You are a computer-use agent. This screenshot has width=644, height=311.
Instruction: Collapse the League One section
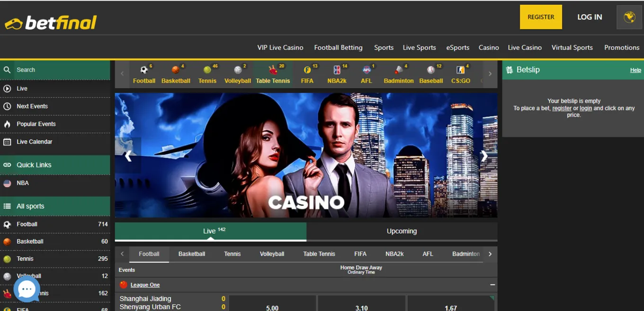pyautogui.click(x=492, y=285)
